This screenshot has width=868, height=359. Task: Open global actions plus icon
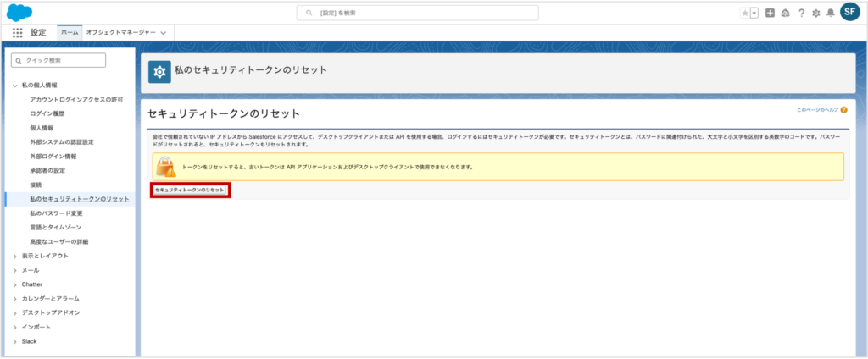coord(770,14)
